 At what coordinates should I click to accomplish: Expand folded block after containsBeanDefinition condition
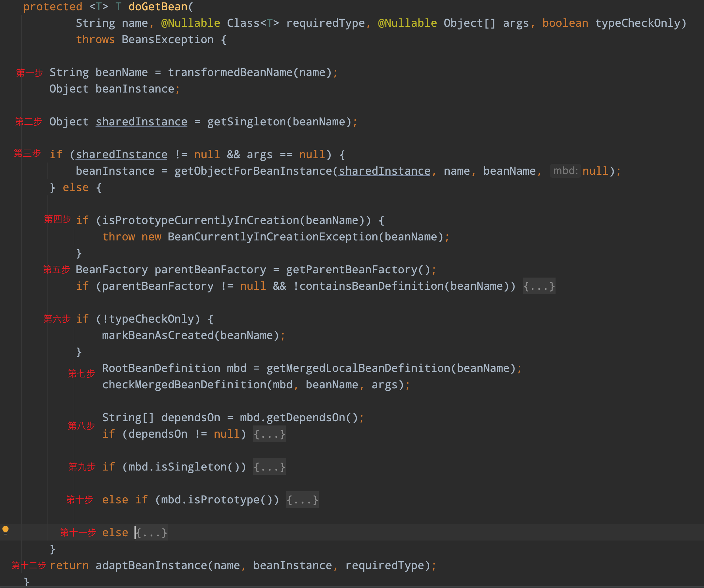point(539,286)
